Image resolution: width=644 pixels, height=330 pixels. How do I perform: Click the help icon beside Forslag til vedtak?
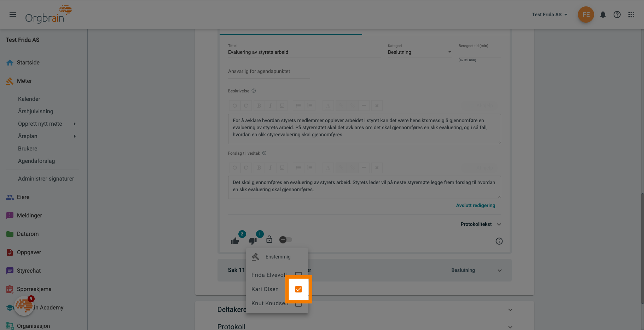pyautogui.click(x=264, y=153)
